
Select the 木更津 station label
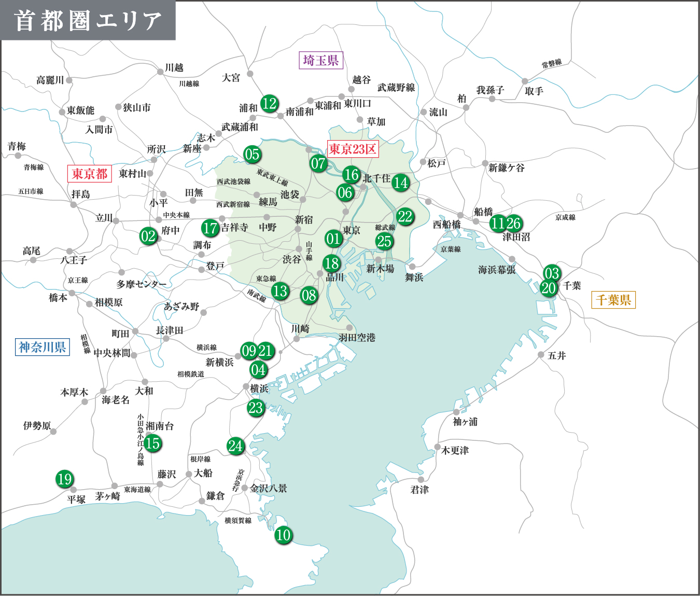click(455, 451)
